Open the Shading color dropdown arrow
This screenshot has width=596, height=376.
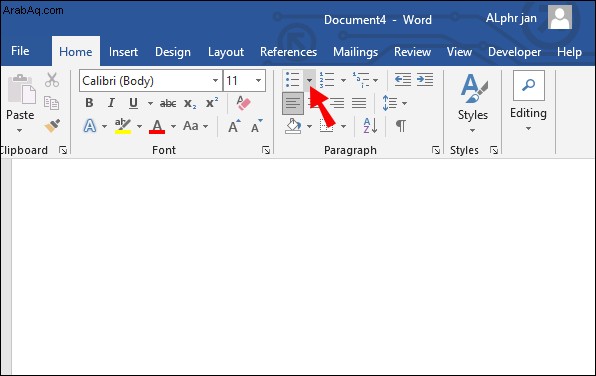point(309,126)
